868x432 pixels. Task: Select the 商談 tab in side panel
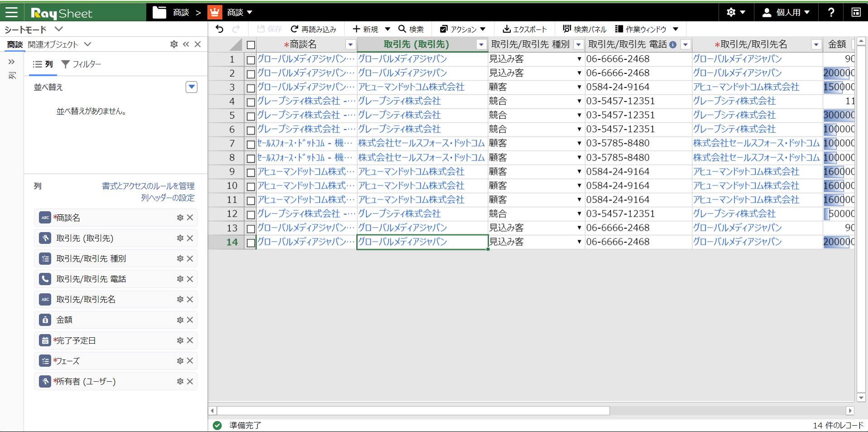click(15, 44)
